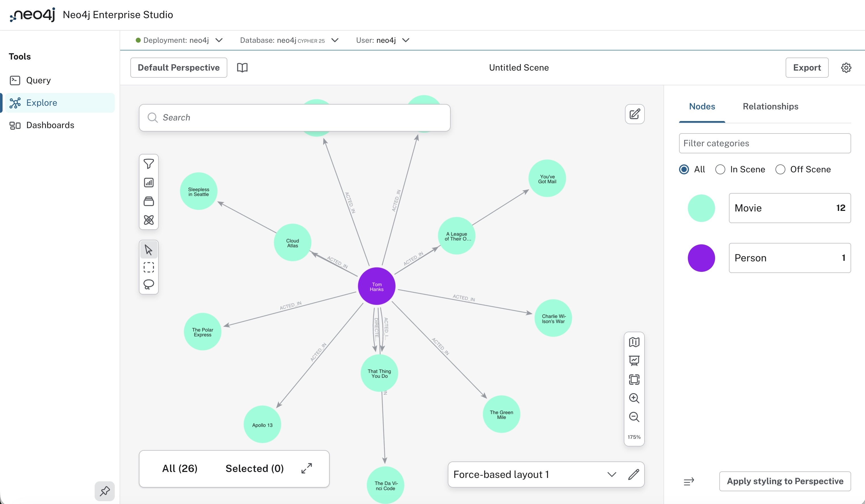Switch to the Relationships tab

point(770,106)
